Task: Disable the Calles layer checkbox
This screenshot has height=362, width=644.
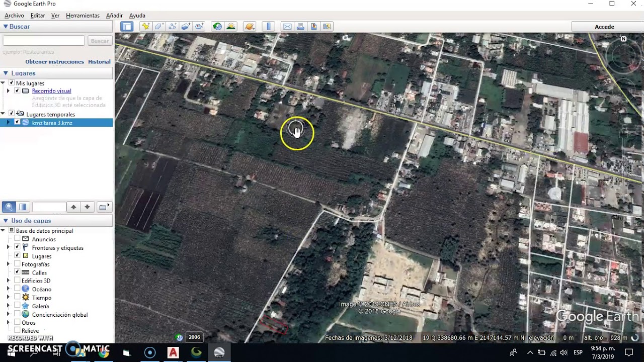Action: [17, 273]
